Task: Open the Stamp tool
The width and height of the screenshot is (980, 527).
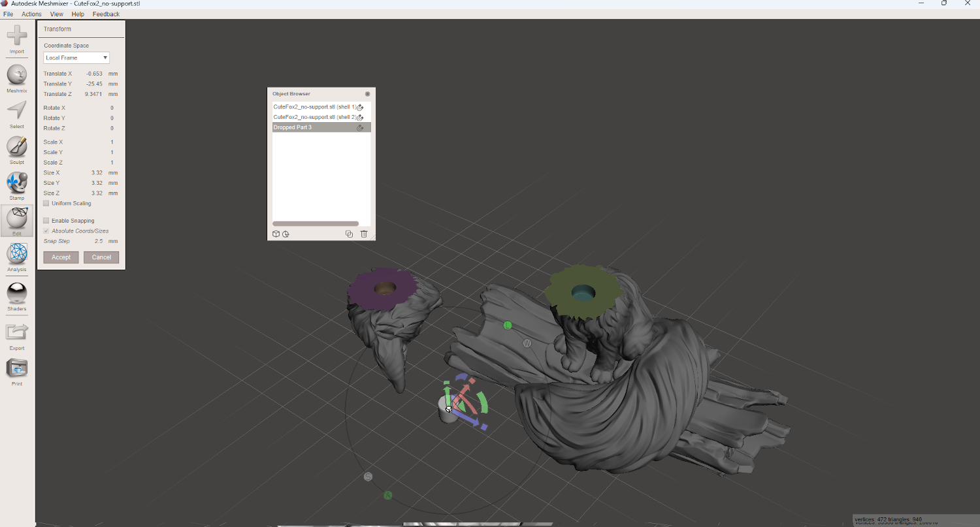Action: click(17, 182)
